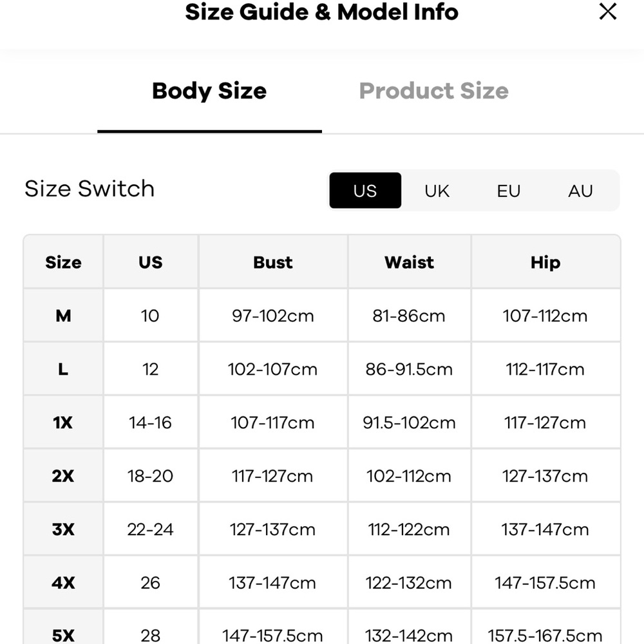
Task: Select the 1X size row label
Action: click(63, 422)
